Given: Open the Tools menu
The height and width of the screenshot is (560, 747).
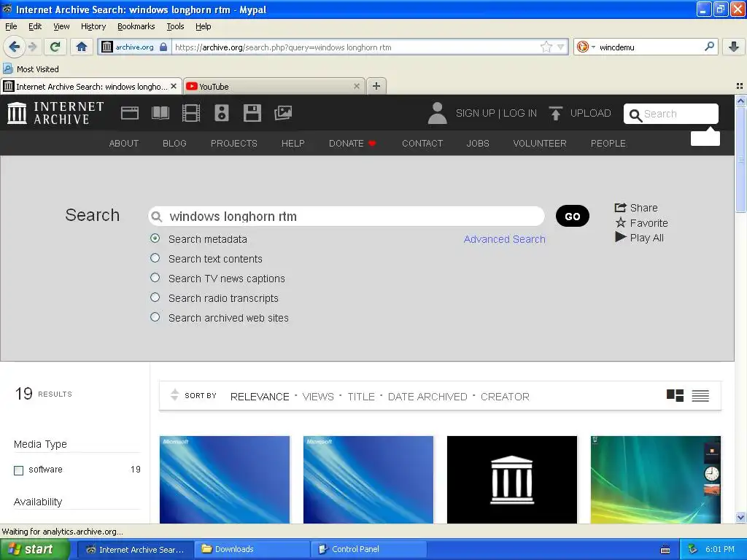Looking at the screenshot, I should [x=175, y=26].
